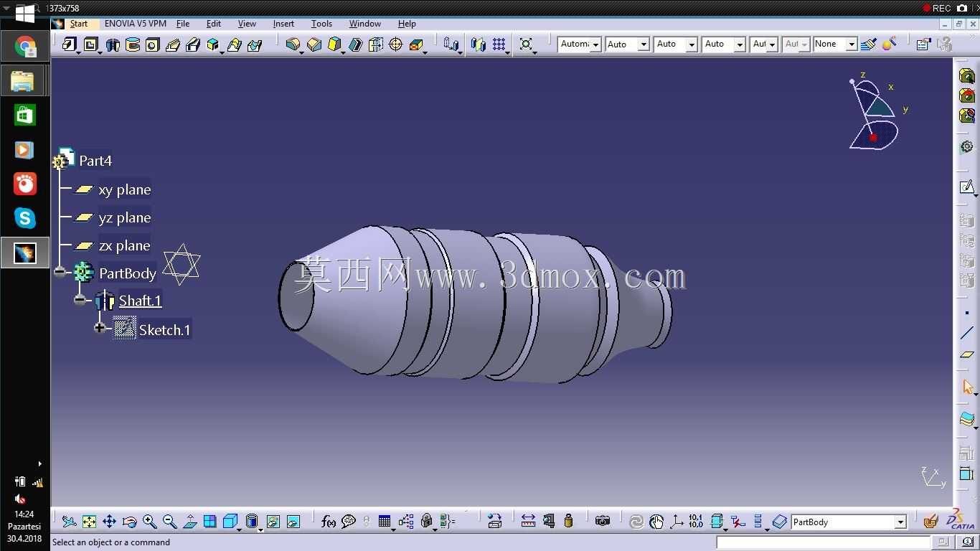Open the ENOVIA V5 VPM menu
The height and width of the screenshot is (551, 980).
point(136,24)
